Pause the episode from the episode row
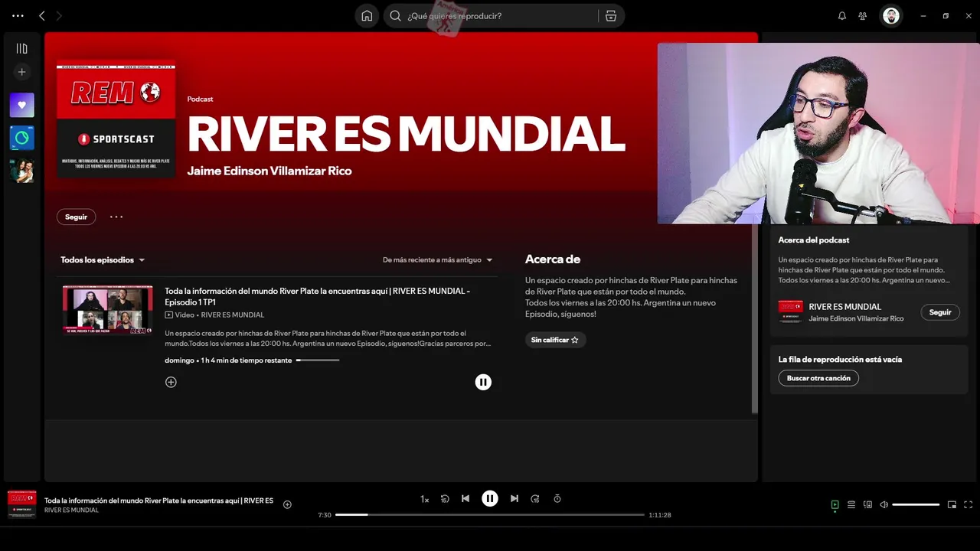The image size is (980, 551). click(483, 382)
